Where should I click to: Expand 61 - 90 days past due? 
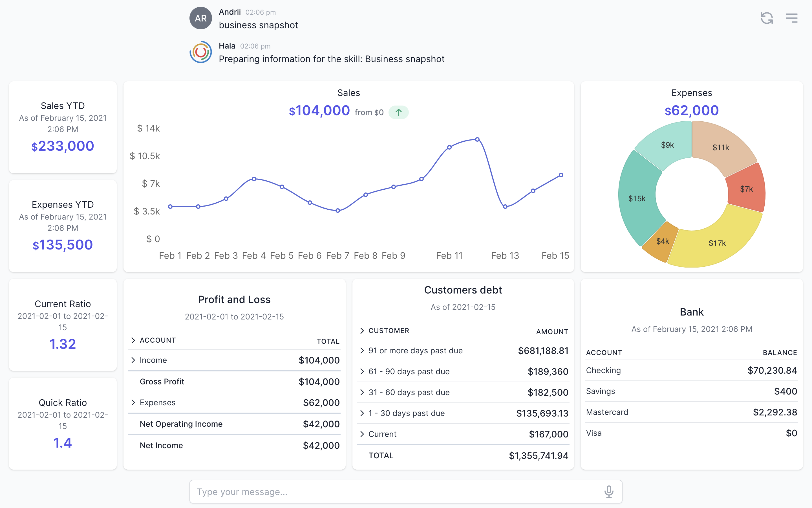tap(362, 371)
